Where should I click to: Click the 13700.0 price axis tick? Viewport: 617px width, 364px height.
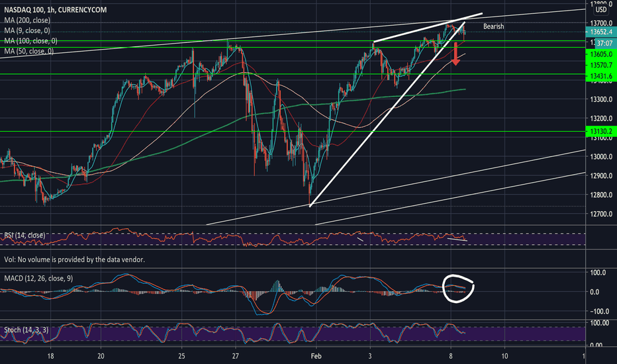[601, 23]
